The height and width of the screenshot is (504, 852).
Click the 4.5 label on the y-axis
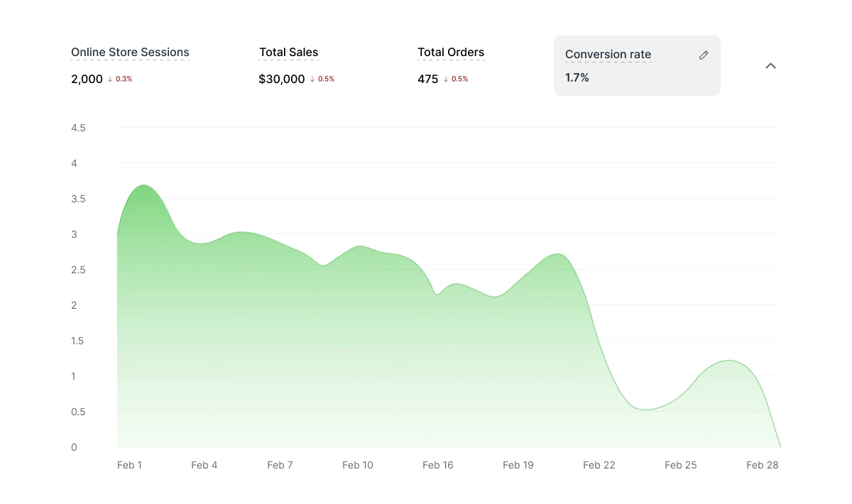tap(78, 128)
